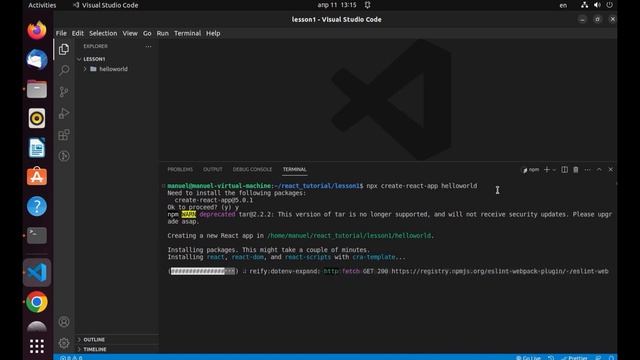Switch to the TERMINAL tab
Viewport: 640px width, 360px height.
click(294, 169)
